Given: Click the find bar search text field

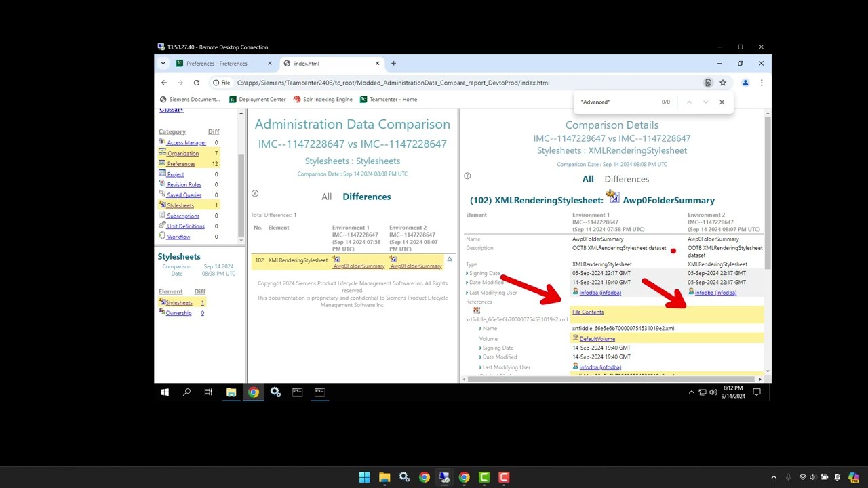Looking at the screenshot, I should [x=617, y=102].
